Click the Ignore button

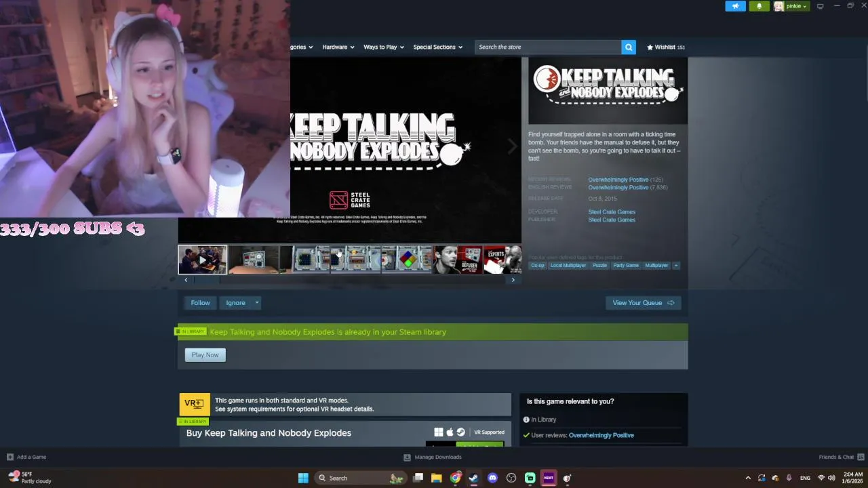pyautogui.click(x=235, y=303)
